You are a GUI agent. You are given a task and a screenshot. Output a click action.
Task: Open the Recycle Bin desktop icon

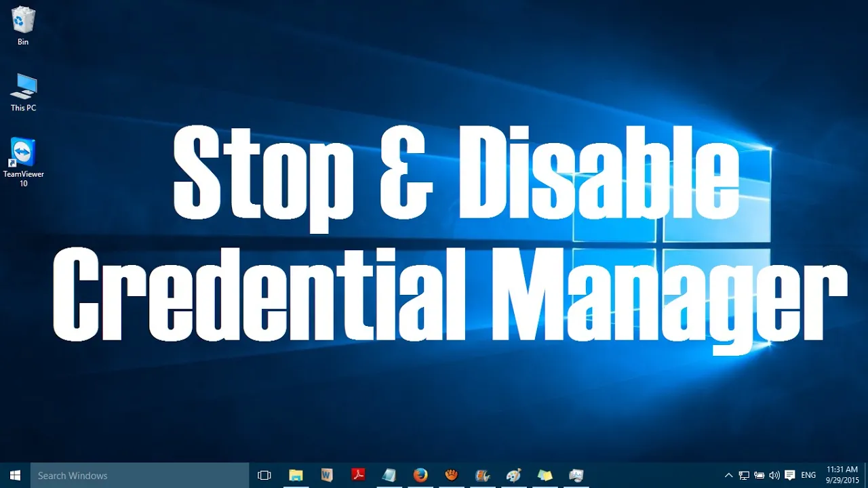coord(23,25)
